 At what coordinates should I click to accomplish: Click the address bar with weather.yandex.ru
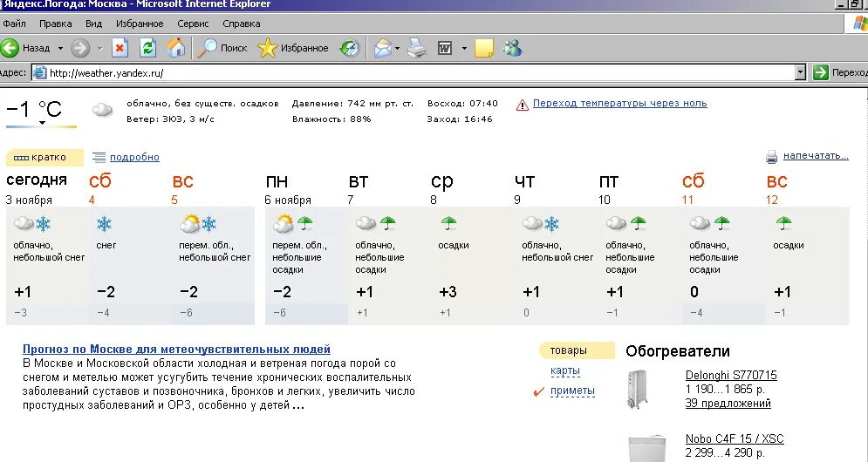click(413, 72)
